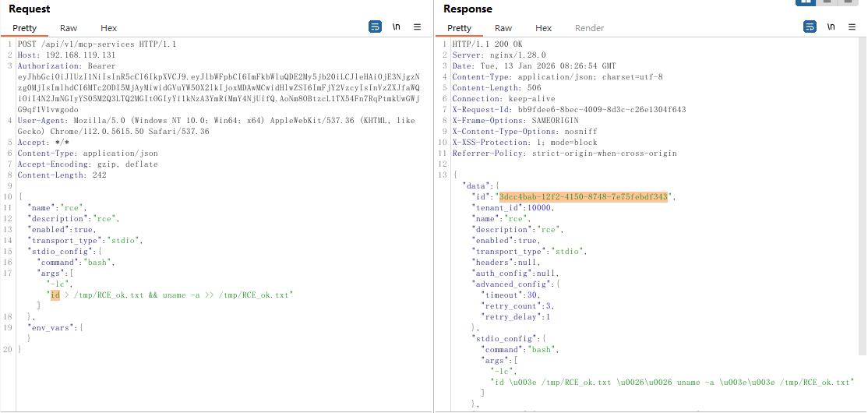Switch to Pretty tab in Response panel
The image size is (868, 413).
coord(459,28)
